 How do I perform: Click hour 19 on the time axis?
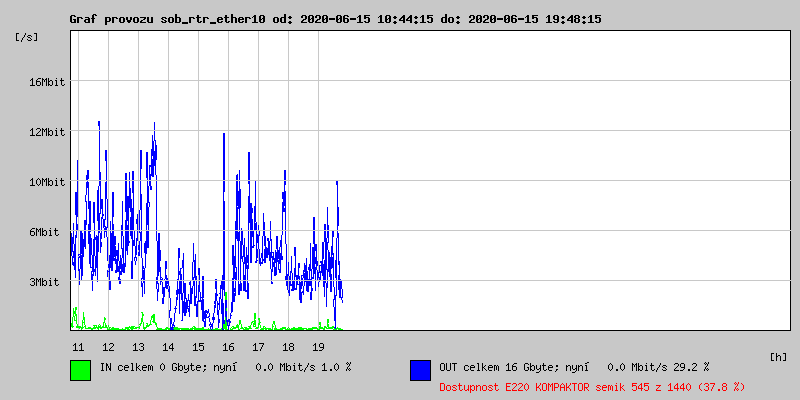[318, 347]
